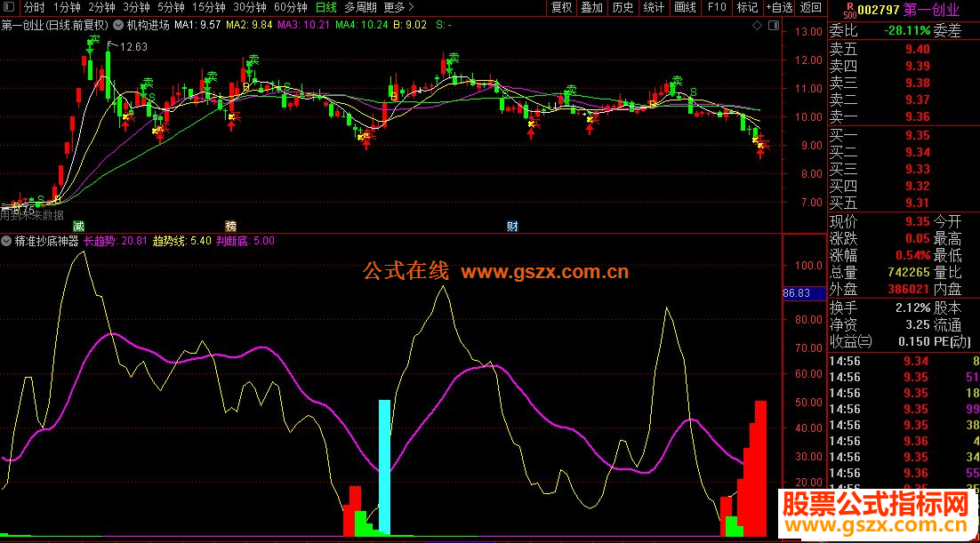Click the 买五 price 9.31
Screen dimensions: 980x543
click(917, 204)
